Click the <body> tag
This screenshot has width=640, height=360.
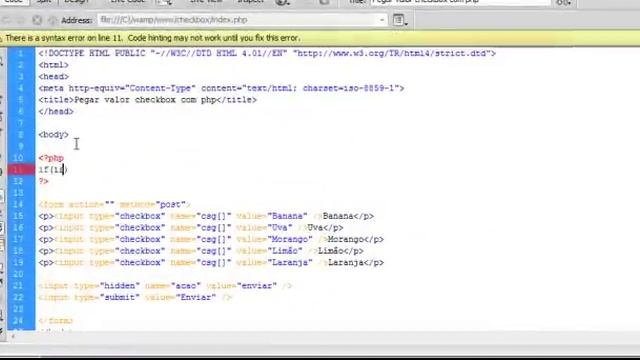tap(53, 135)
